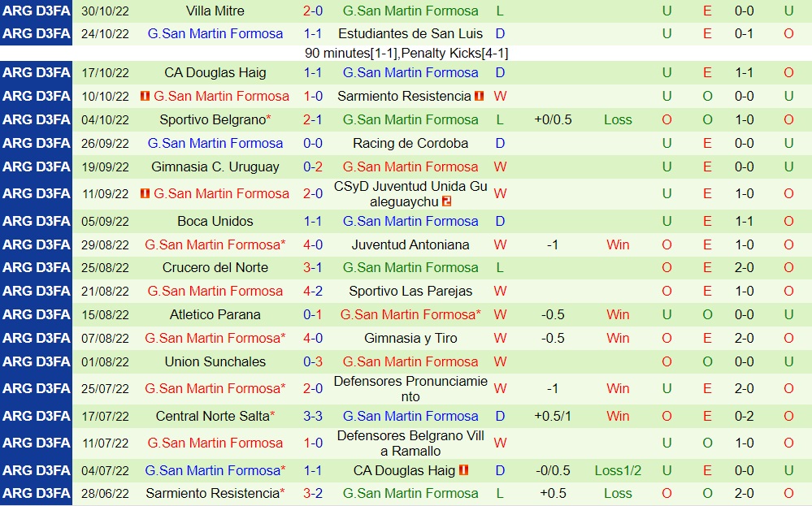Click the penalty kicks note row
The image size is (812, 506).
(406, 53)
